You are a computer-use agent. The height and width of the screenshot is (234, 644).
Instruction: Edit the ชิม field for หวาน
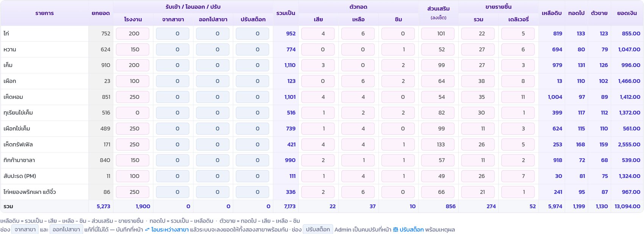pyautogui.click(x=398, y=50)
